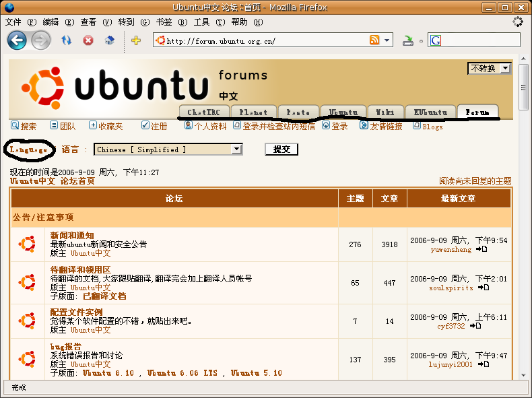532x398 pixels.
Task: Open the 配置文件实例 forum link
Action: pos(76,312)
